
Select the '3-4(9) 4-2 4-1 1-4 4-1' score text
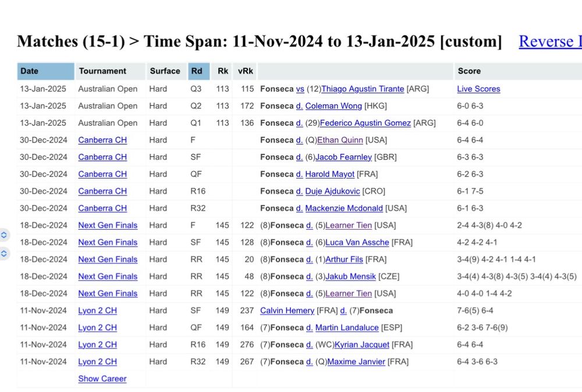tap(496, 259)
